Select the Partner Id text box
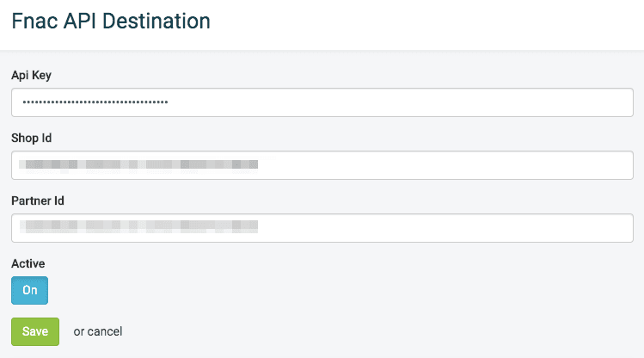Viewport: 644px width, 358px height. pyautogui.click(x=322, y=228)
